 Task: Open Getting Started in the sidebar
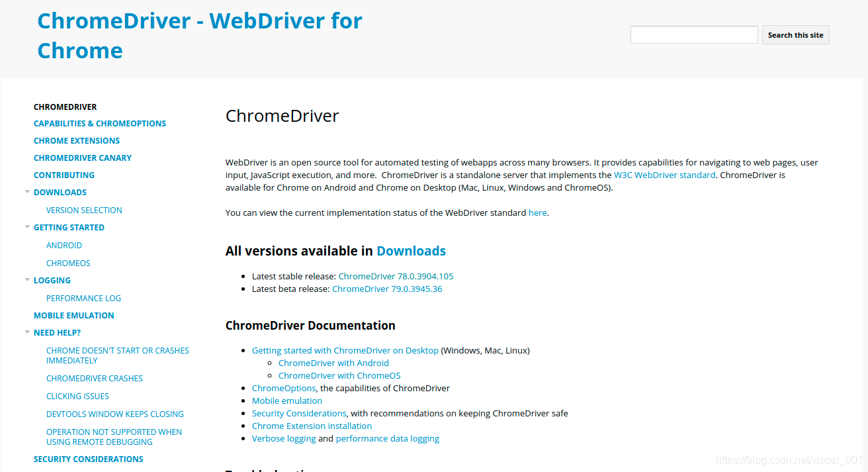click(x=69, y=228)
